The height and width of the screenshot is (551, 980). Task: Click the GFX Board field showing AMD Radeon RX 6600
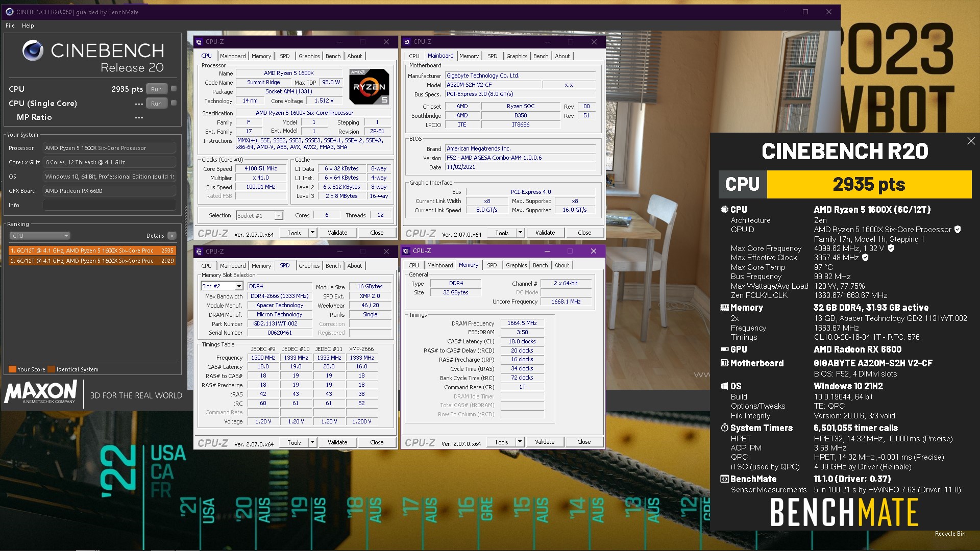tap(109, 191)
